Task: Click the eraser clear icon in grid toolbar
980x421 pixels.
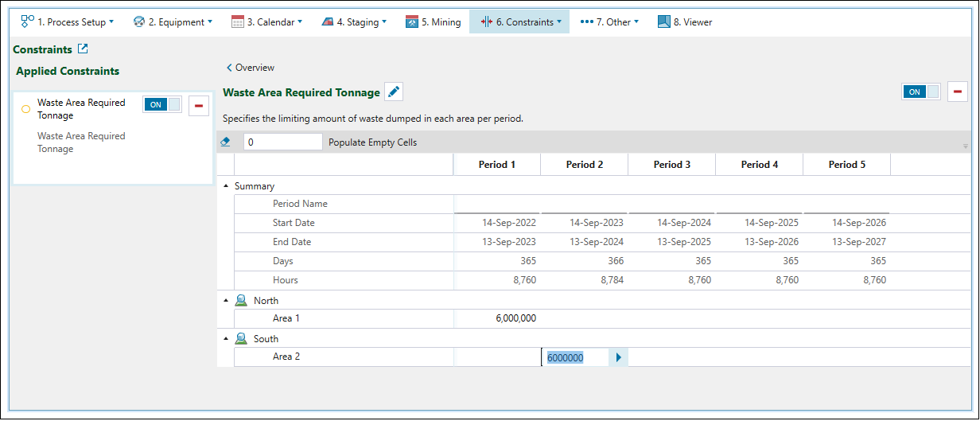Action: pyautogui.click(x=225, y=142)
